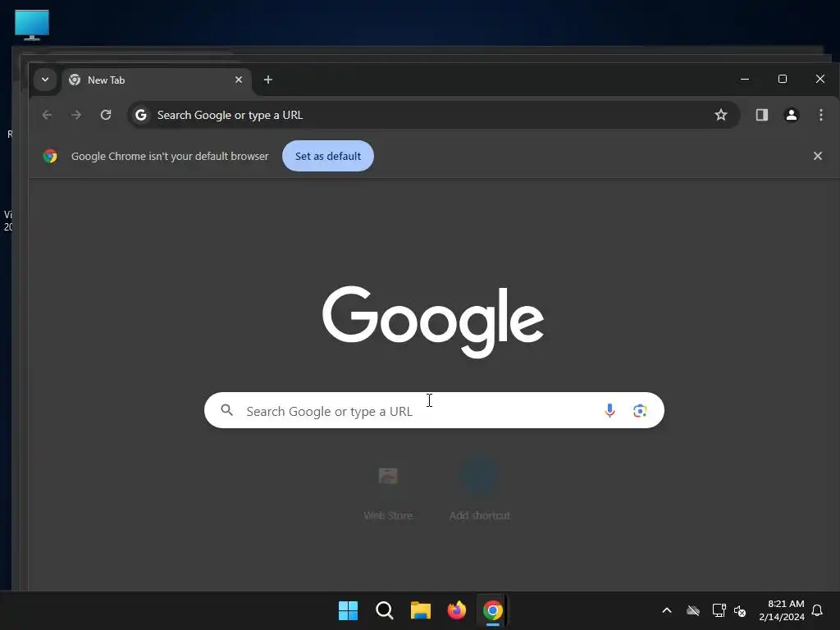Launch Firefox from the taskbar
Screen dimensions: 840x630
456,610
